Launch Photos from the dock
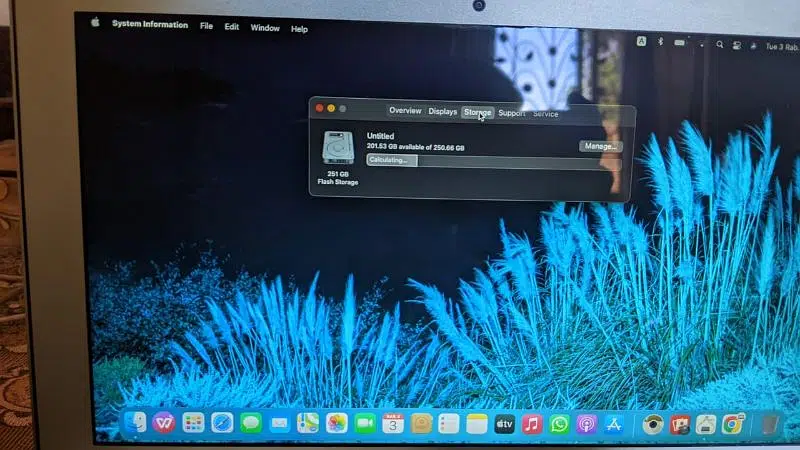 [x=337, y=423]
